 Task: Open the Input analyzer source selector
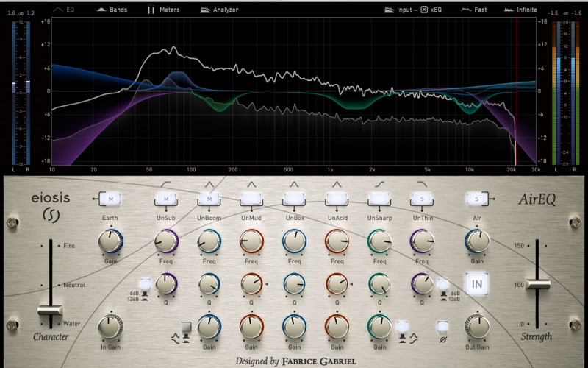point(398,10)
